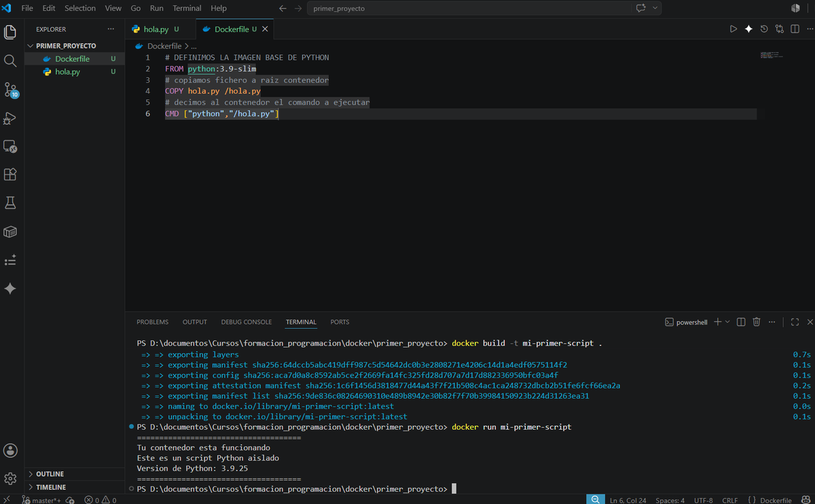Viewport: 815px width, 504px height.
Task: Open the checklist icon view in activity bar
Action: coord(10,260)
